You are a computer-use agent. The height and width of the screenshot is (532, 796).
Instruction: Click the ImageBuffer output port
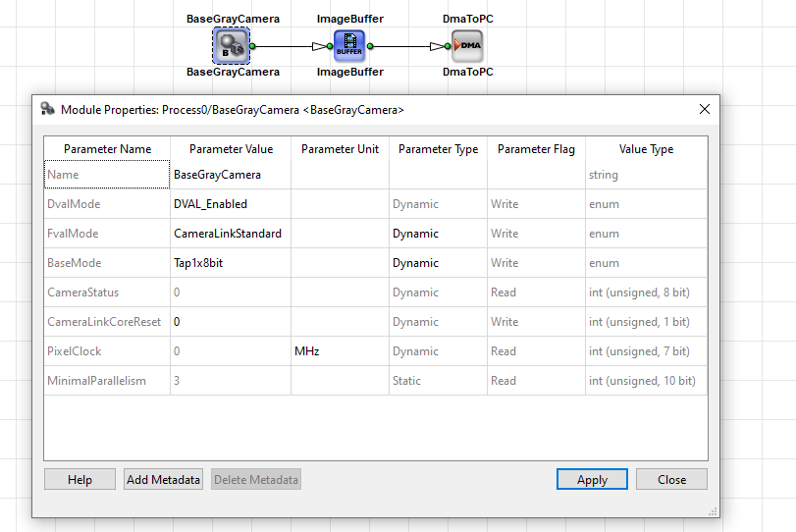click(x=370, y=46)
